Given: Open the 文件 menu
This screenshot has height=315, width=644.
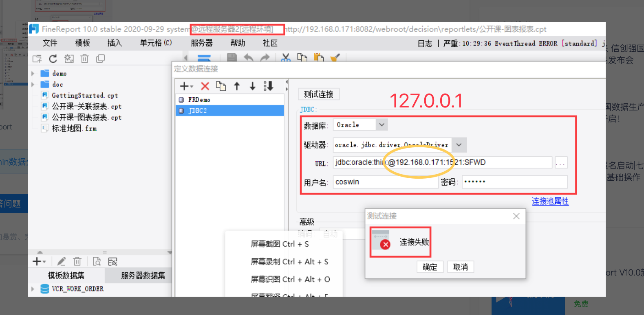Looking at the screenshot, I should coord(50,43).
